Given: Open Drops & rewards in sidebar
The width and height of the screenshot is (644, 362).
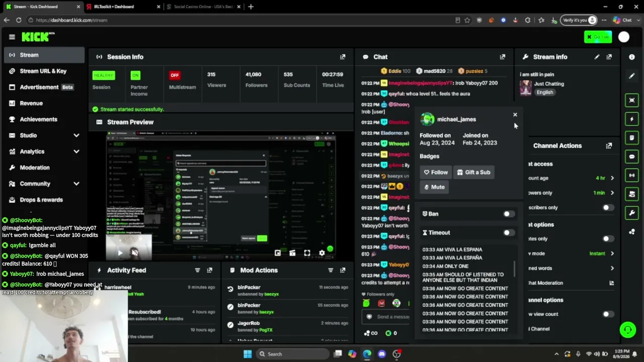Looking at the screenshot, I should coord(44,200).
